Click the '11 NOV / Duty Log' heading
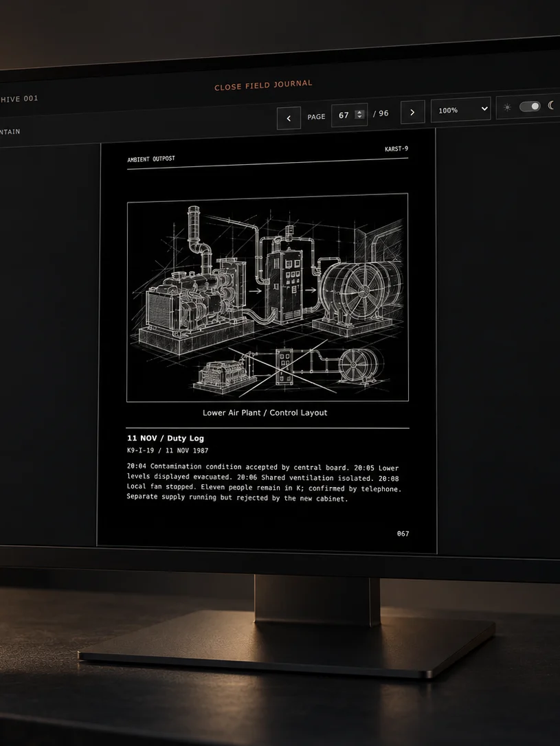560x746 pixels. click(165, 438)
